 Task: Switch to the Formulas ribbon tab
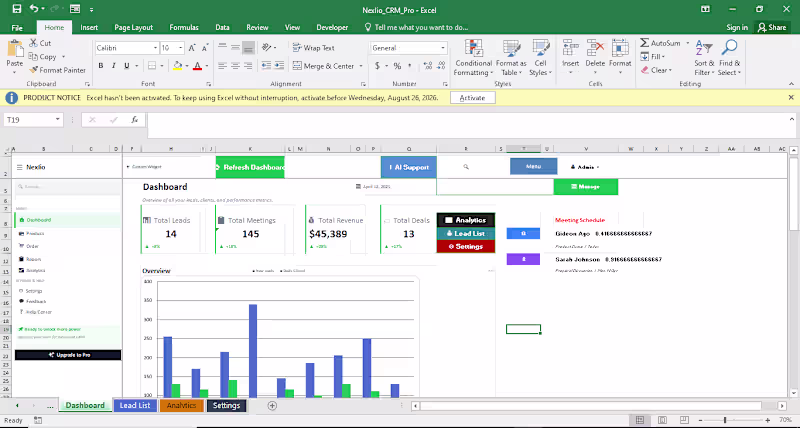[184, 28]
